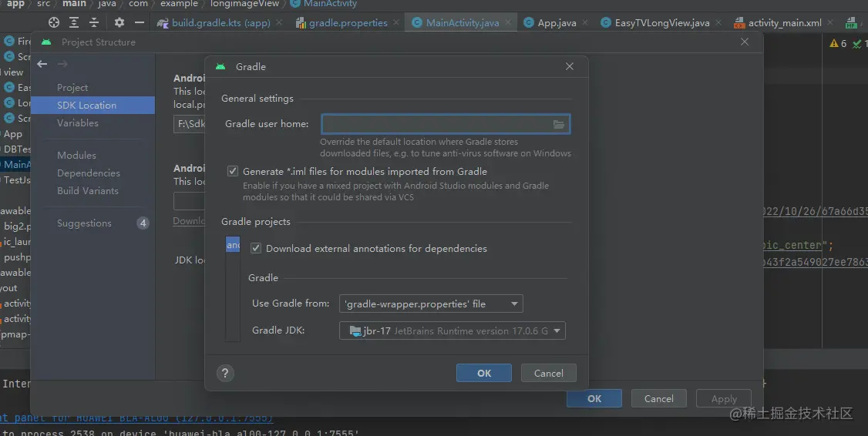The height and width of the screenshot is (436, 868).
Task: Switch to EasyTVLongView.java tab
Action: coord(655,22)
